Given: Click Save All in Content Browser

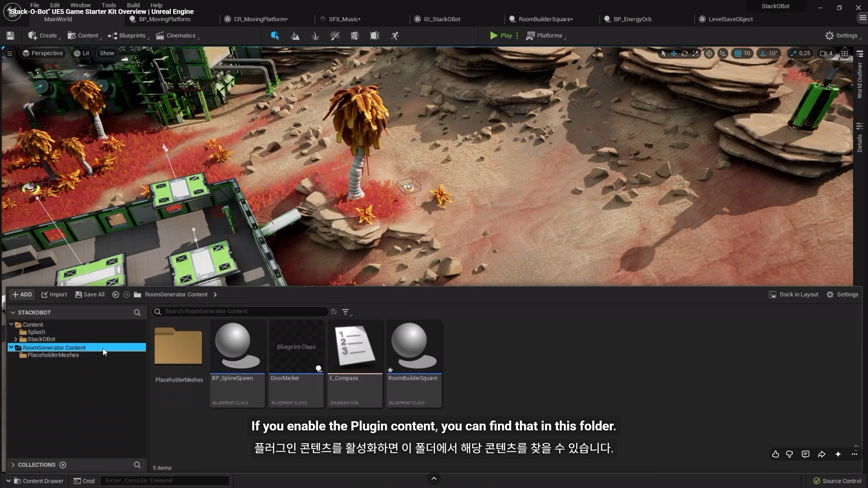Looking at the screenshot, I should pos(90,294).
